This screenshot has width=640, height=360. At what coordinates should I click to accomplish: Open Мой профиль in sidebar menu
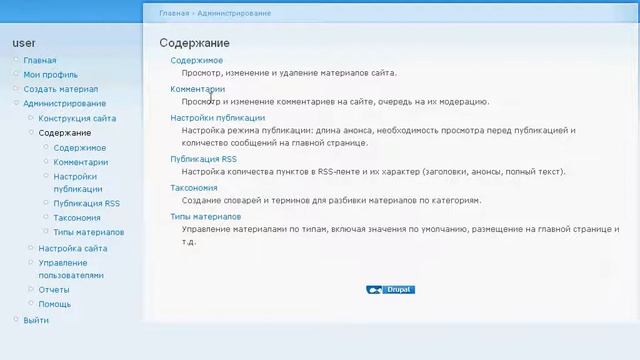coord(51,75)
